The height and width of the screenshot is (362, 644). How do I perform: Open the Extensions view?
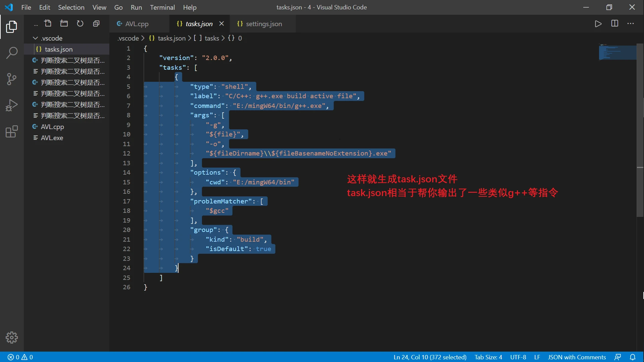click(x=11, y=132)
